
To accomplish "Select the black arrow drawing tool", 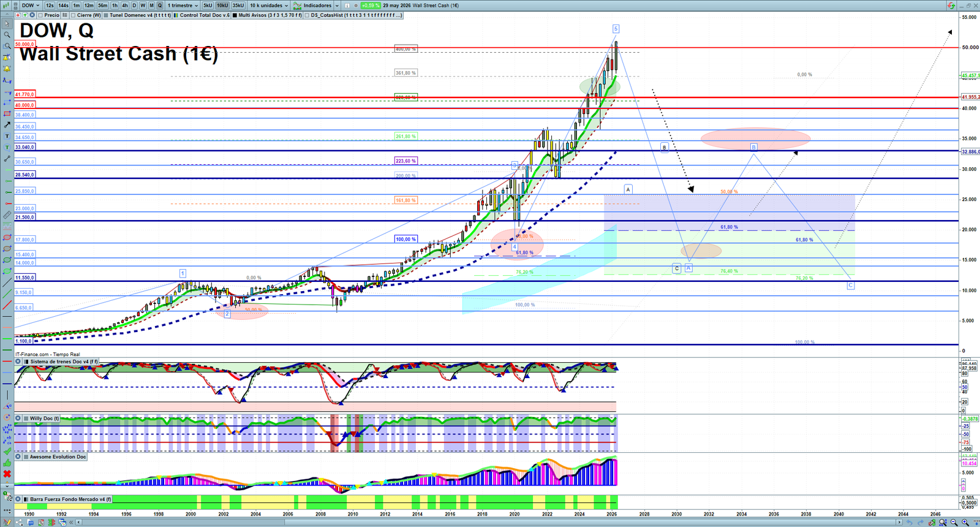I will 7,125.
